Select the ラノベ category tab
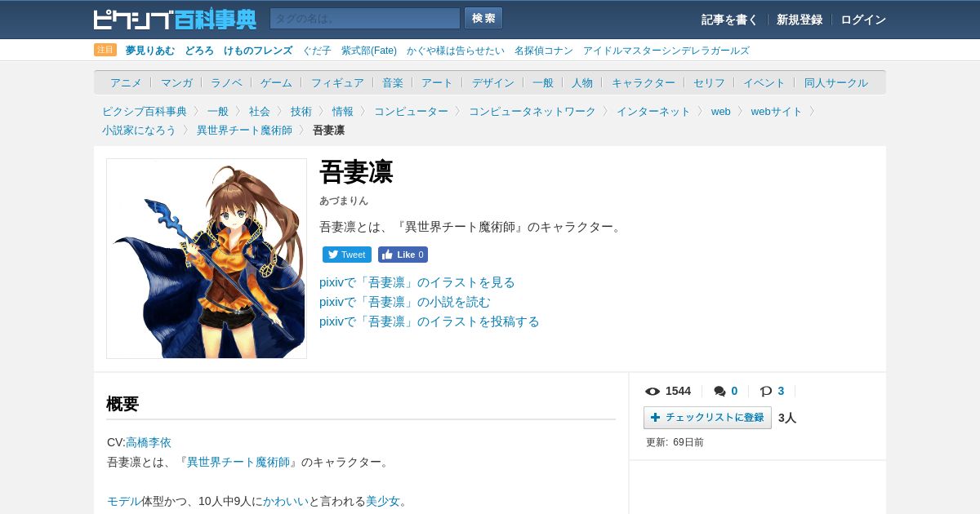980x514 pixels. coord(226,82)
